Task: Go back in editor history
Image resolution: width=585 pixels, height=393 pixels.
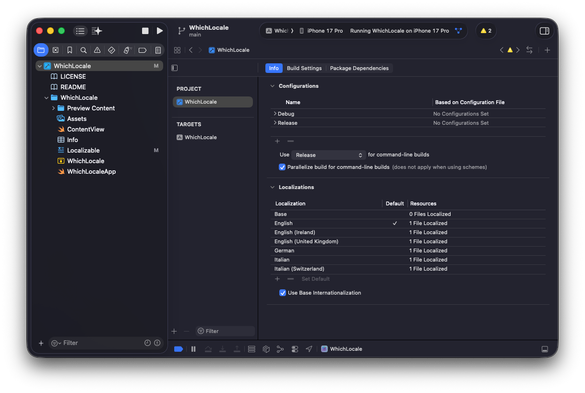Action: [x=191, y=50]
